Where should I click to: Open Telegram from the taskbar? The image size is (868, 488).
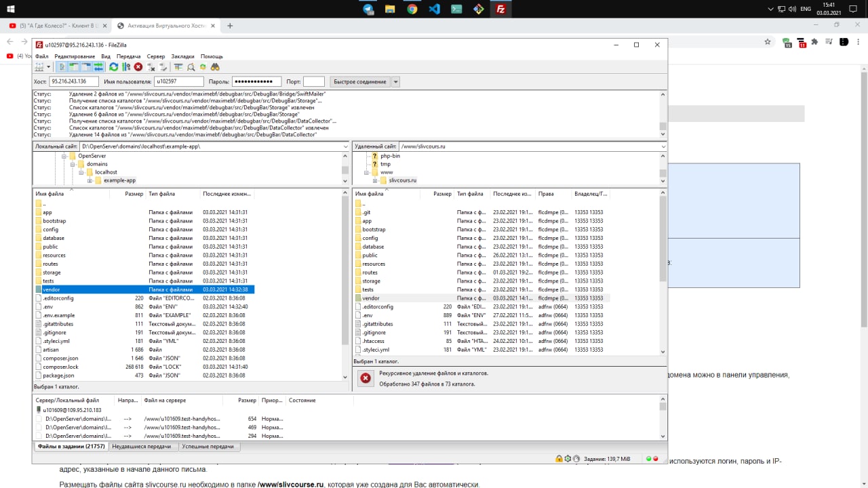[368, 9]
